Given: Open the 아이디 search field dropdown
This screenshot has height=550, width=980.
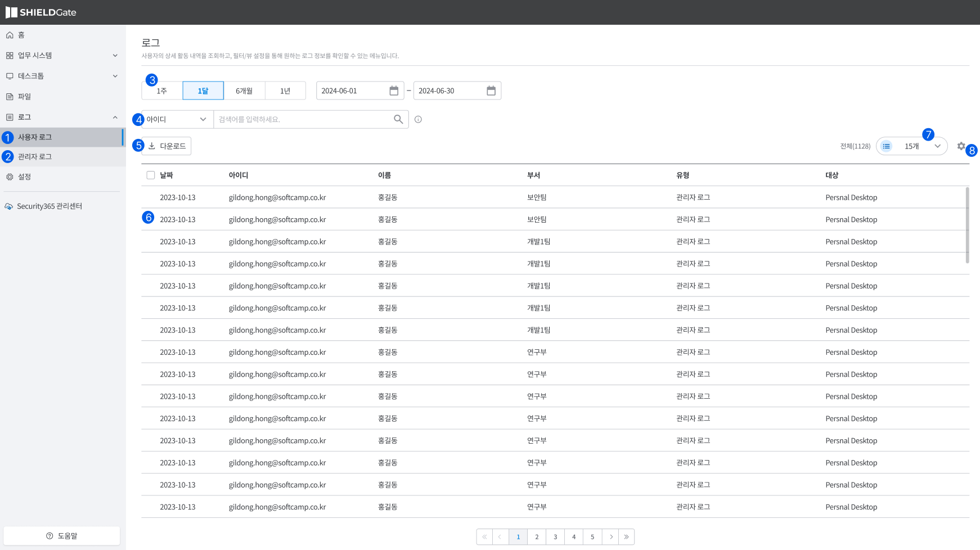Looking at the screenshot, I should pos(177,119).
